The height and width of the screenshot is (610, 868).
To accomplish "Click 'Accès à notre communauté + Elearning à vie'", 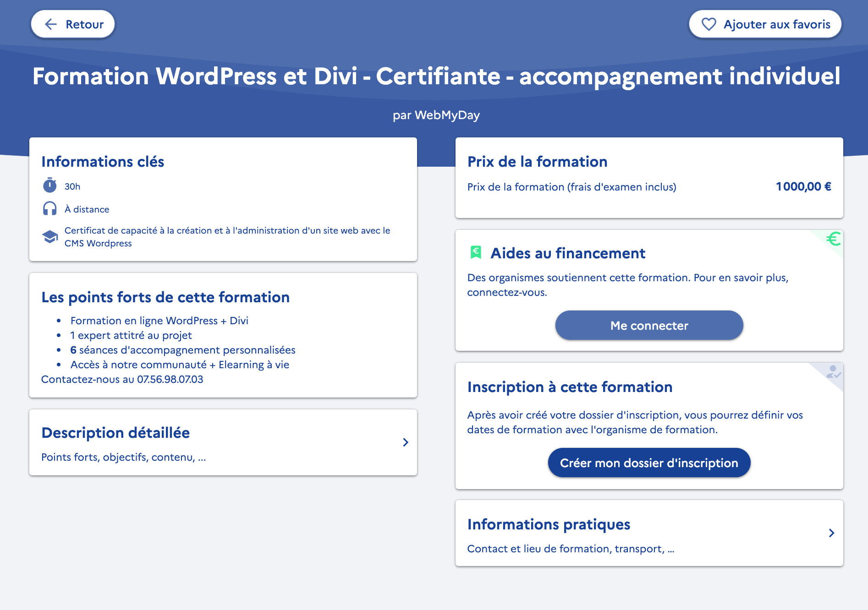I will (x=180, y=365).
